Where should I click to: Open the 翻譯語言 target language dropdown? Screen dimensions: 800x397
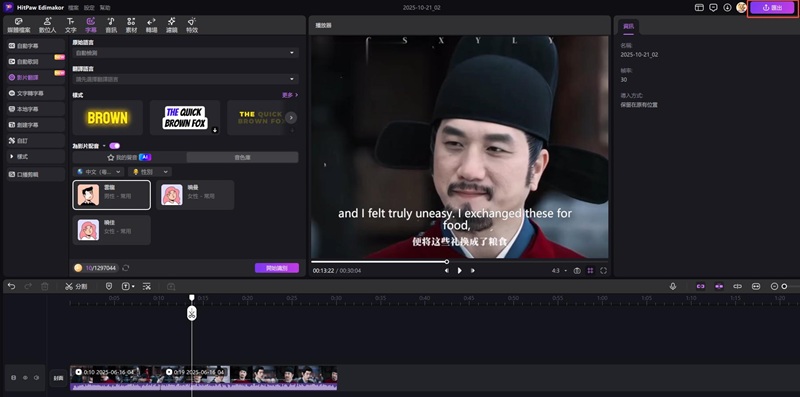click(x=185, y=79)
